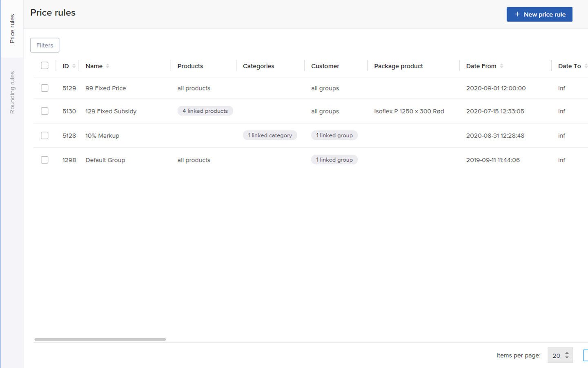Open the items per page dropdown
Viewport: 588px width, 368px height.
560,355
